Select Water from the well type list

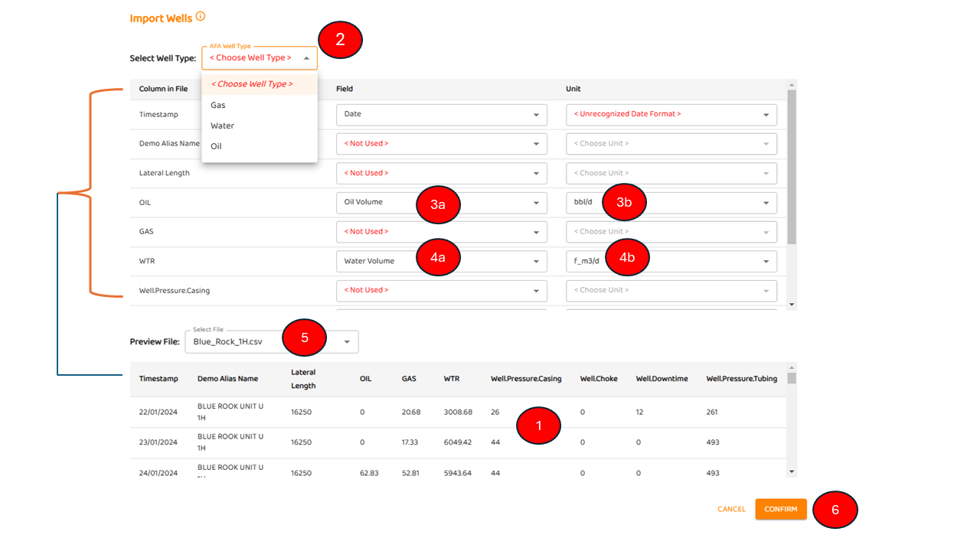pyautogui.click(x=222, y=126)
